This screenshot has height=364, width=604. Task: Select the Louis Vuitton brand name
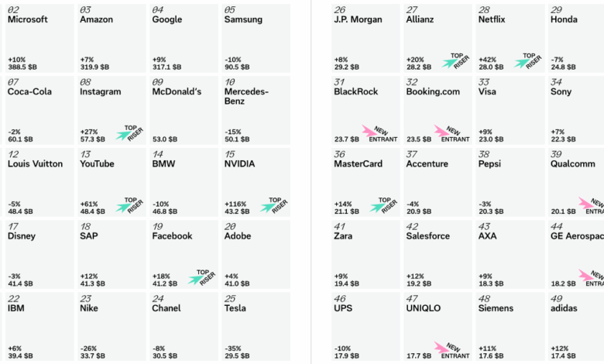point(35,163)
